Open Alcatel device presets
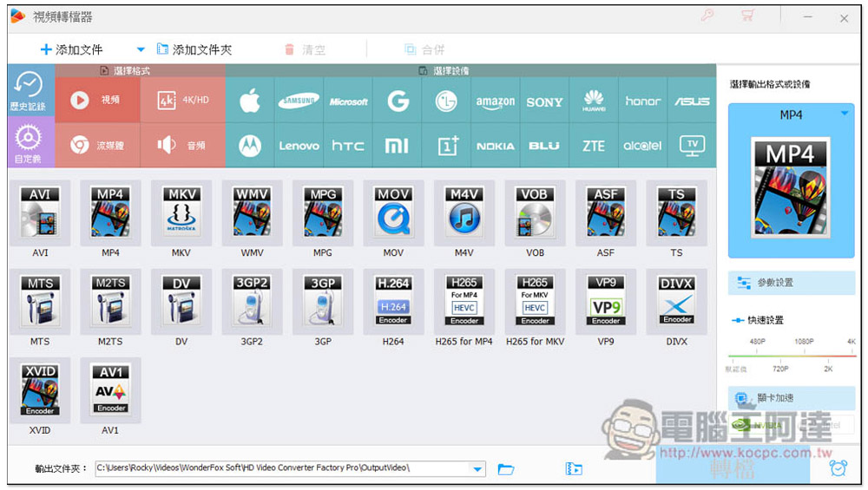The image size is (868, 490). pyautogui.click(x=642, y=146)
